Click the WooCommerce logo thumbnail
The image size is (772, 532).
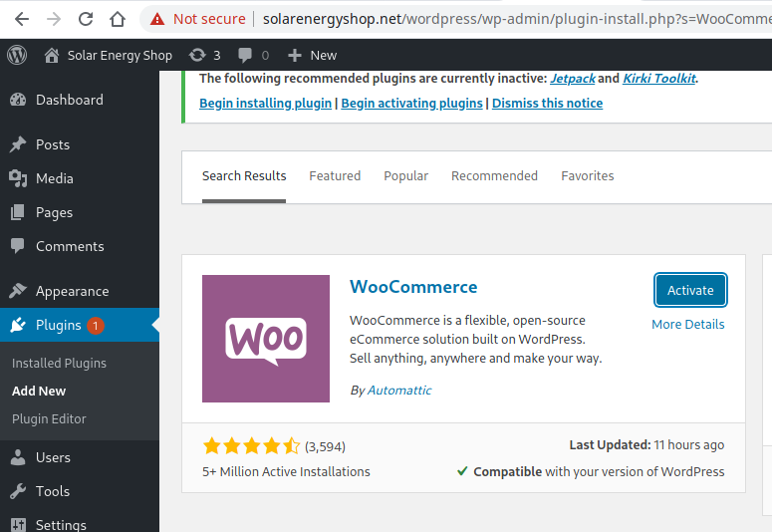point(266,339)
